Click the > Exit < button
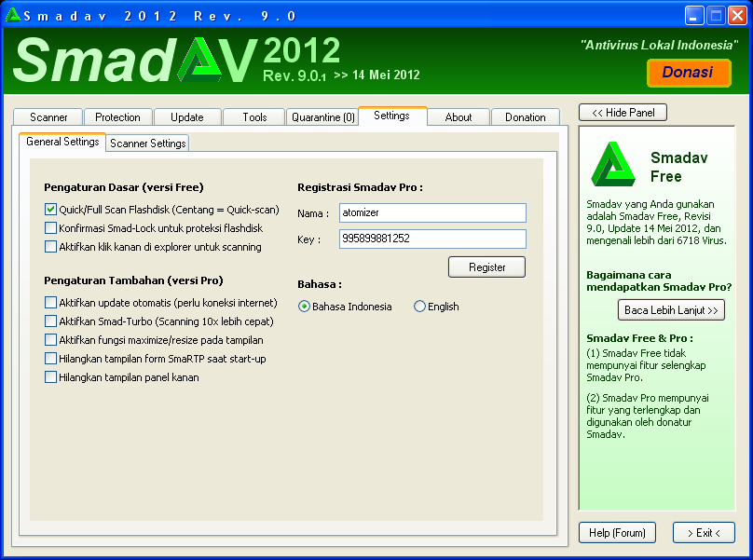Viewport: 753px width, 560px height. click(x=704, y=533)
